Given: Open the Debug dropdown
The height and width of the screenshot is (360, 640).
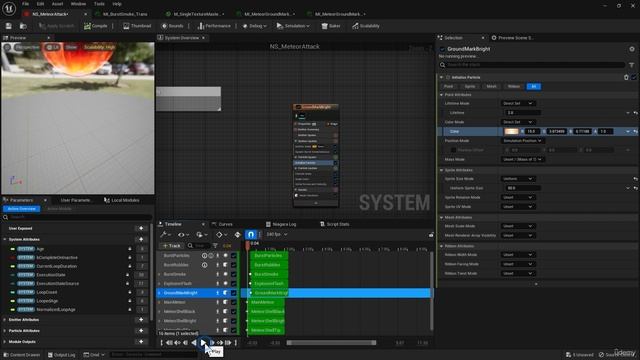Looking at the screenshot, I should (x=254, y=26).
